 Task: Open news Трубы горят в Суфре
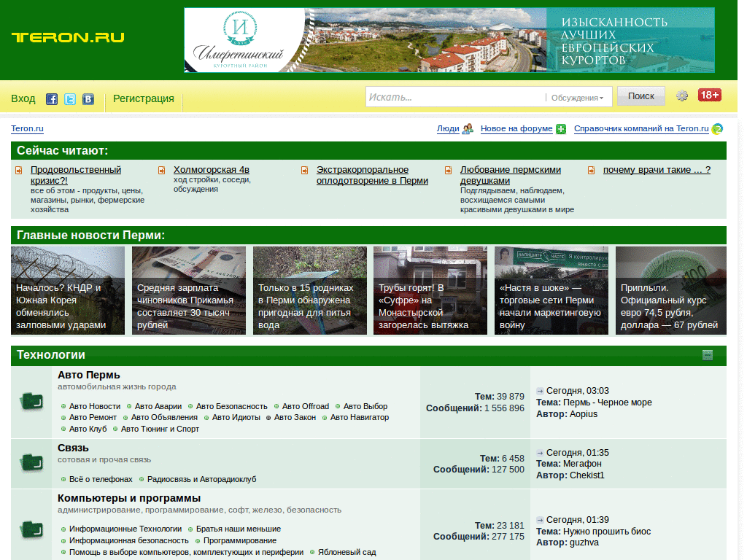(430, 290)
